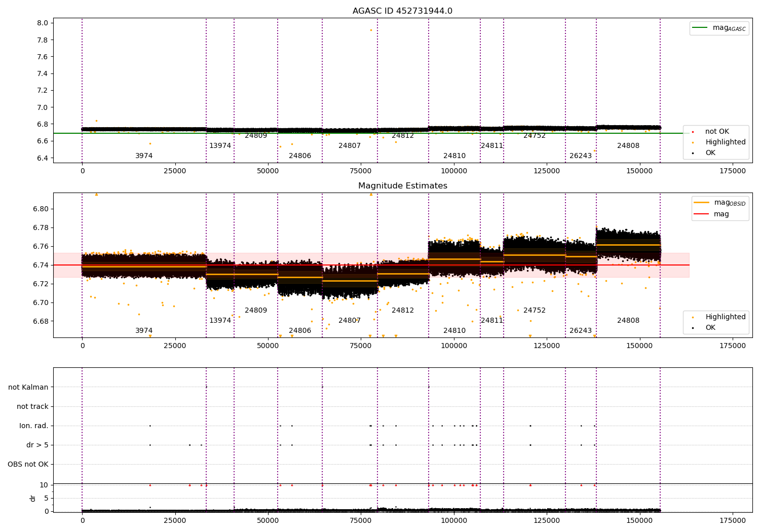
Task: Click the 'Ion. rad.' axis label
Action: tap(34, 426)
